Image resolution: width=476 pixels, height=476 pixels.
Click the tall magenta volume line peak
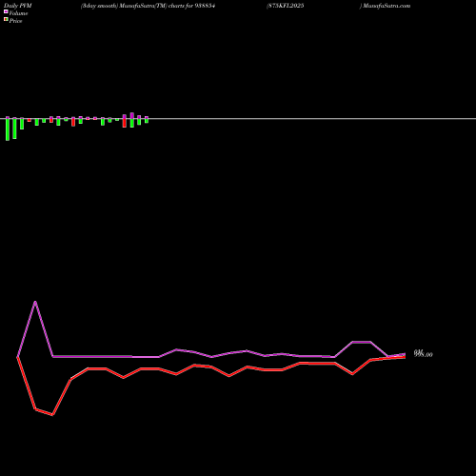coord(35,302)
